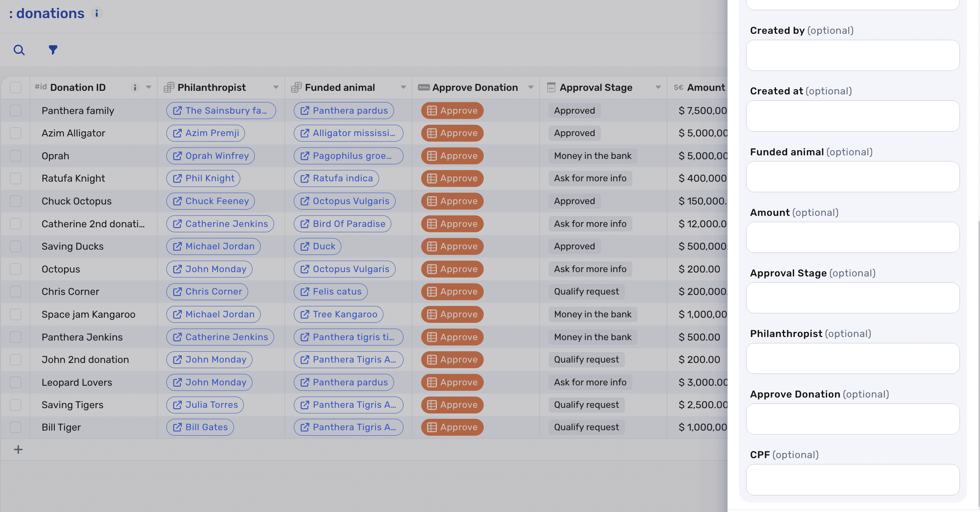Viewport: 980px width, 512px height.
Task: Add a new row with plus icon
Action: pyautogui.click(x=18, y=449)
